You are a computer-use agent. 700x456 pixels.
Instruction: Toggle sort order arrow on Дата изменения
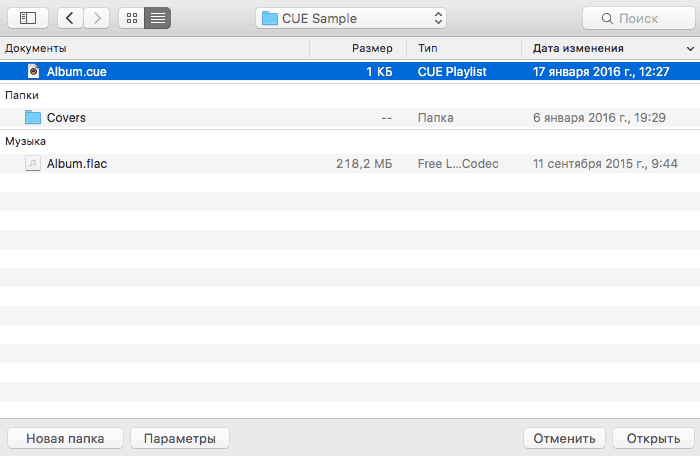click(690, 49)
